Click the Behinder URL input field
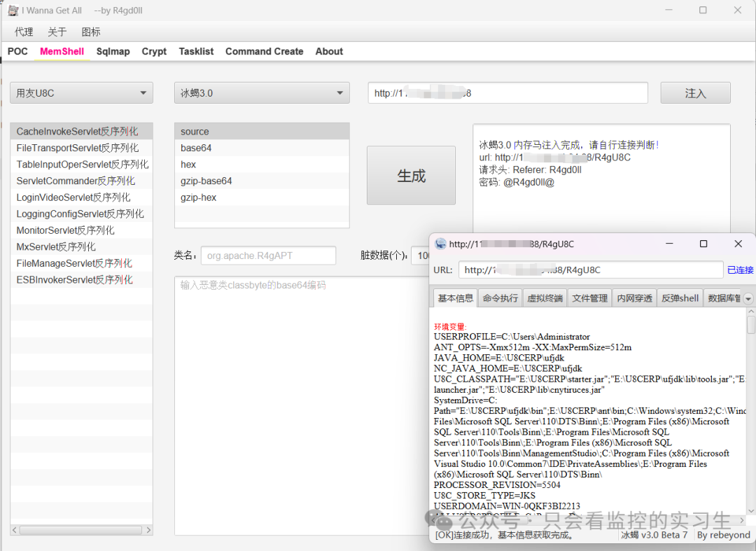 591,270
